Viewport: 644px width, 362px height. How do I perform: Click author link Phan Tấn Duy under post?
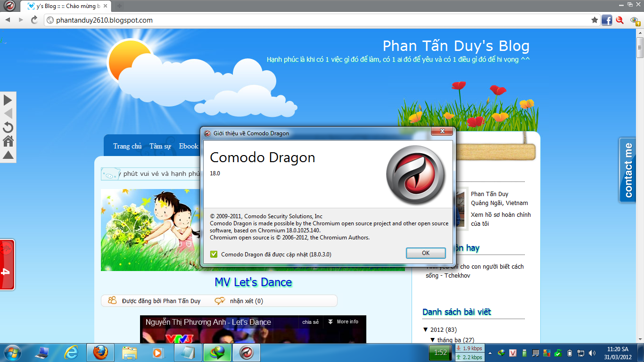pos(182,301)
